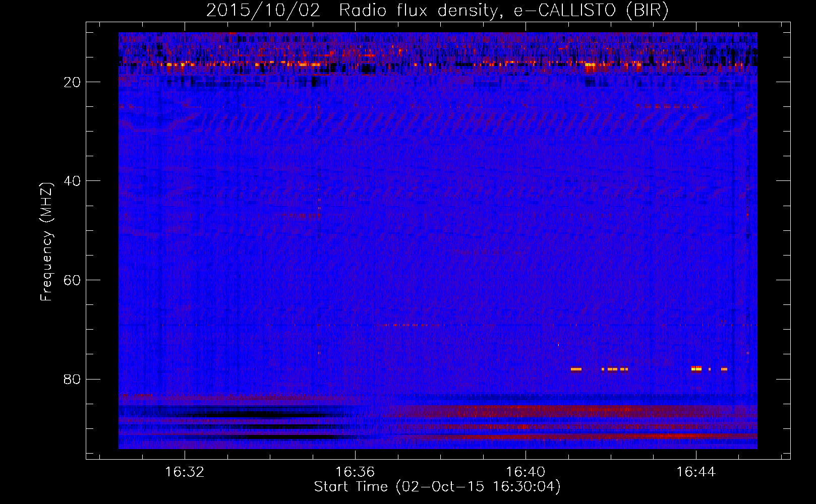Click the 16:44 time tick label
The image size is (816, 504).
[x=696, y=472]
